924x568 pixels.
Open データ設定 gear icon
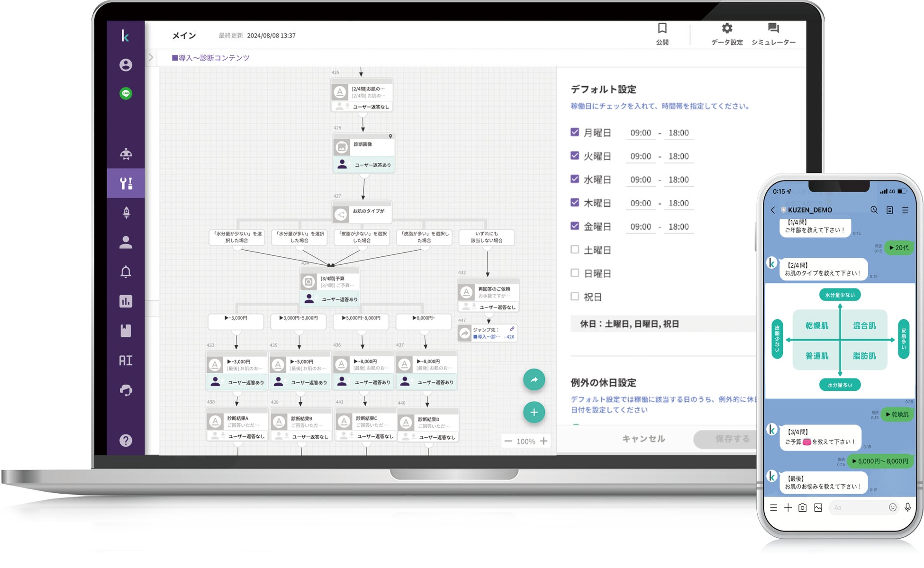726,29
